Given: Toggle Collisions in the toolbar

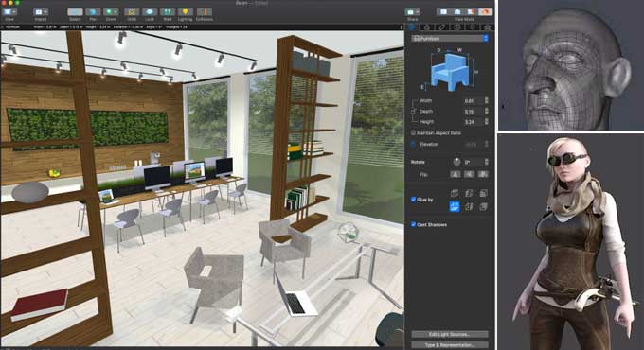Looking at the screenshot, I should click(205, 12).
